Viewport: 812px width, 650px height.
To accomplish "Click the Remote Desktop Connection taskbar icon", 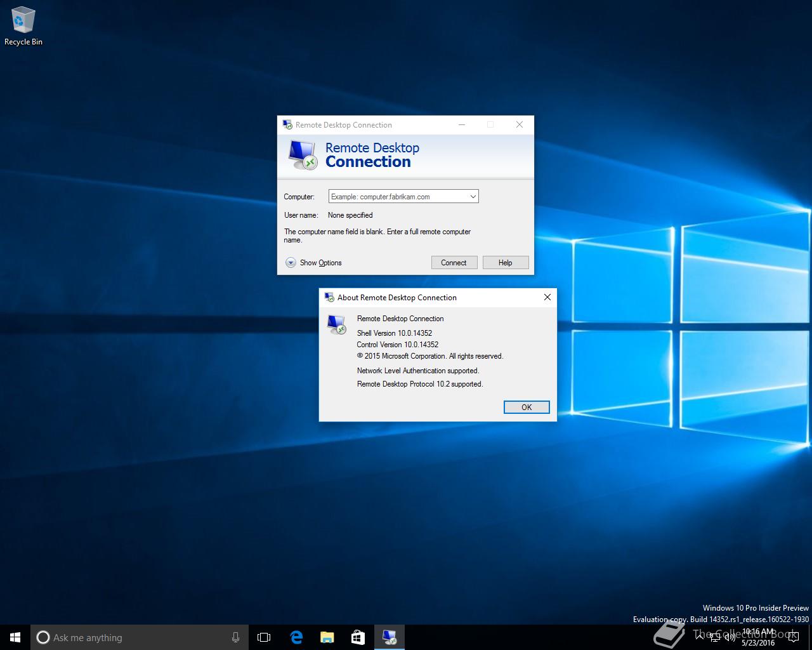I will click(389, 637).
